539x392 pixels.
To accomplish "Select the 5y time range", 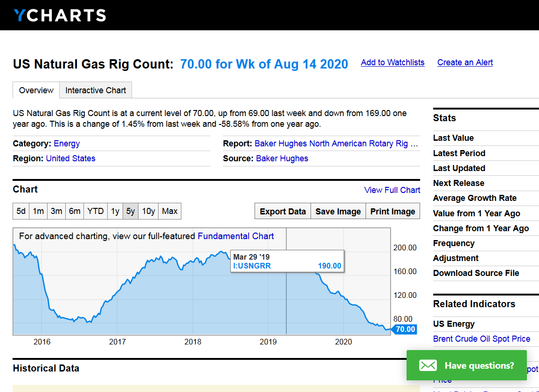I will tap(131, 211).
